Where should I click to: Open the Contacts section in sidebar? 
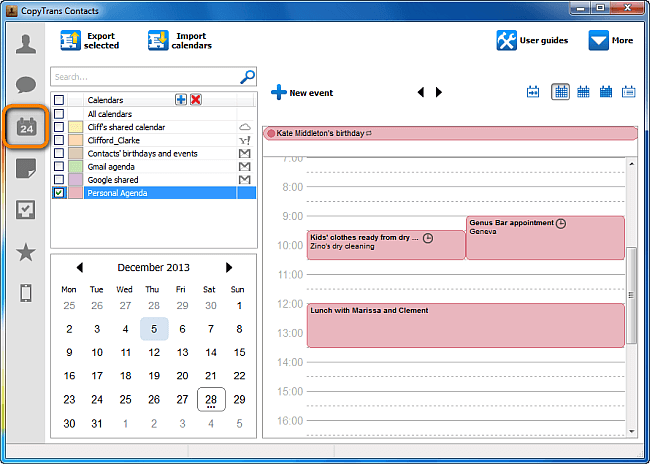click(26, 45)
